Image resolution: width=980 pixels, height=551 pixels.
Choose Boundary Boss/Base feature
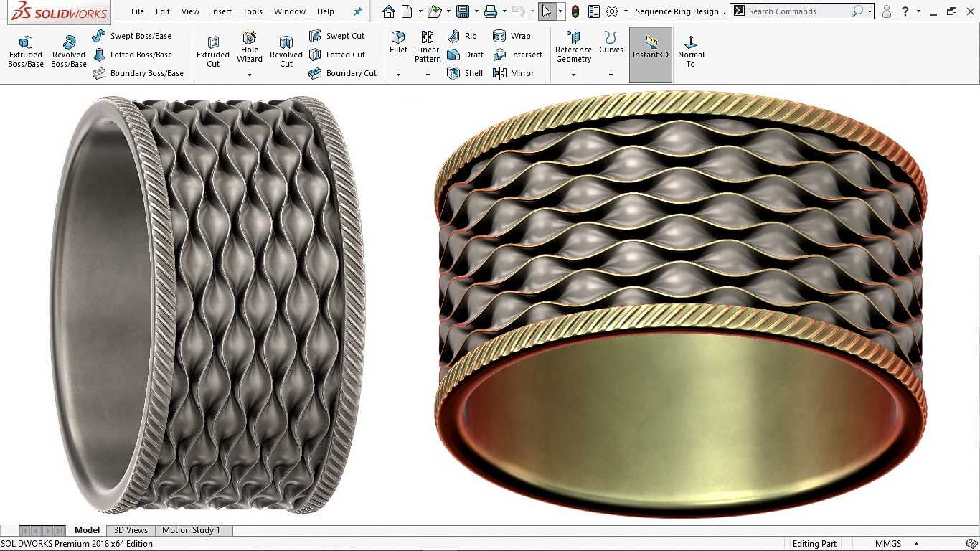(x=138, y=73)
